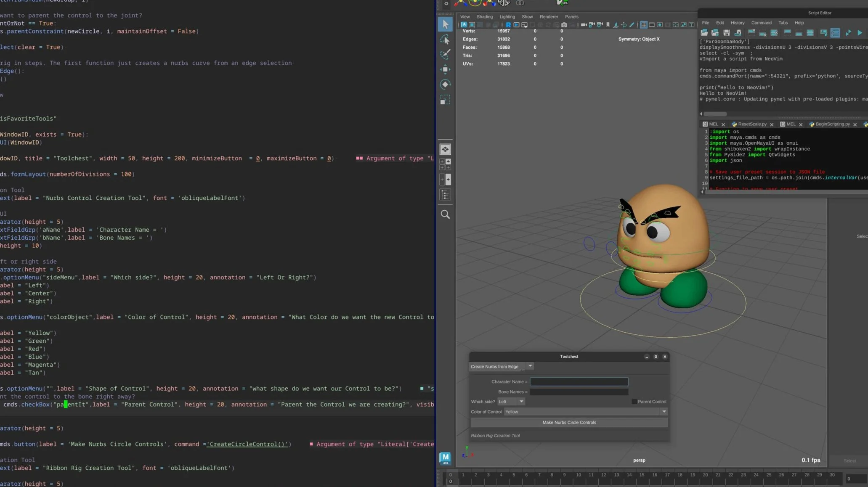Expand the Create Nurbs from Edge dropdown
This screenshot has height=487, width=868.
[x=530, y=366]
